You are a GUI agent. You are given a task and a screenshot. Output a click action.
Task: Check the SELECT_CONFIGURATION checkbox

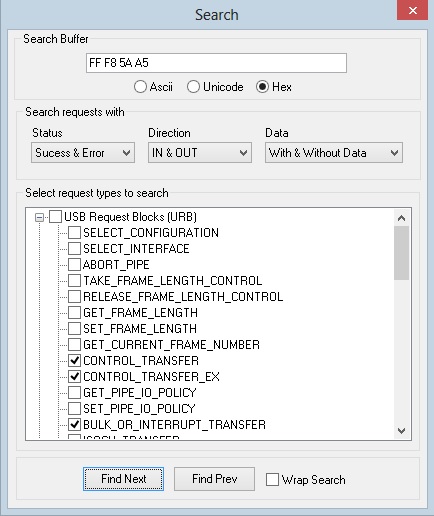pos(74,233)
